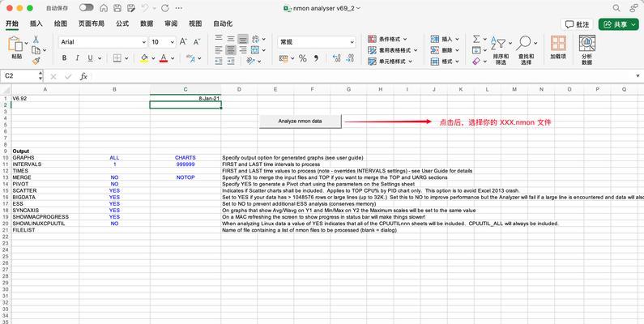Center text horizontally
The image size is (644, 324).
[231, 50]
